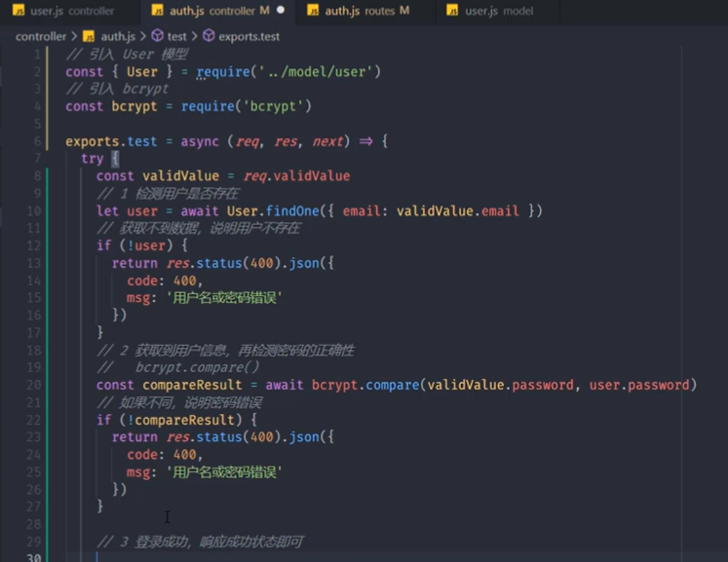Screen dimensions: 728x562
Task: Click cube symbol icon before exports.test breadcrumb
Action: point(209,36)
